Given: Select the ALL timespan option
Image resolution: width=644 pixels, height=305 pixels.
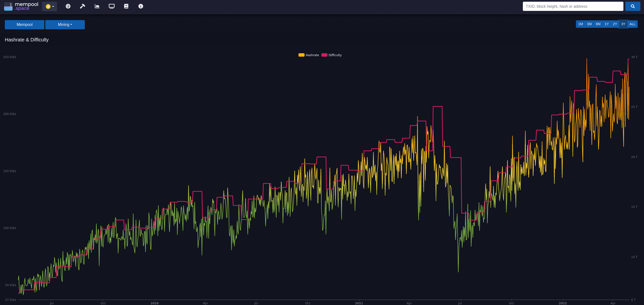Looking at the screenshot, I should 632,24.
